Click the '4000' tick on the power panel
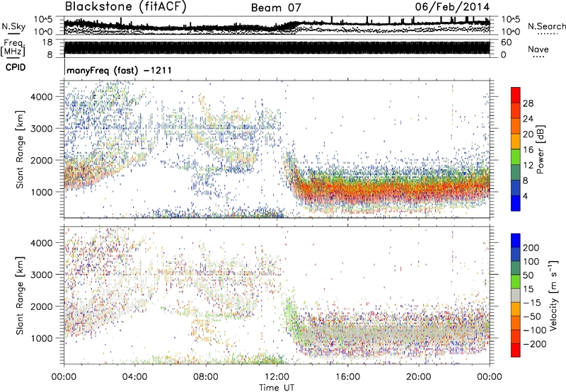The width and height of the screenshot is (566, 392). (x=41, y=97)
